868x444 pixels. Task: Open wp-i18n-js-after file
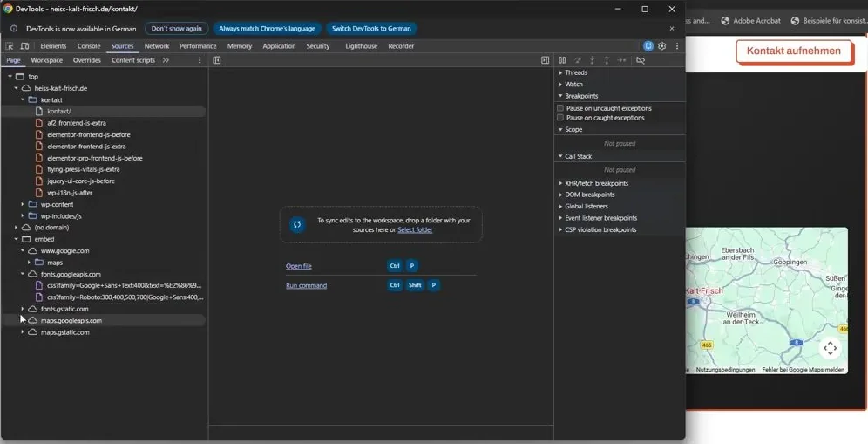coord(70,193)
